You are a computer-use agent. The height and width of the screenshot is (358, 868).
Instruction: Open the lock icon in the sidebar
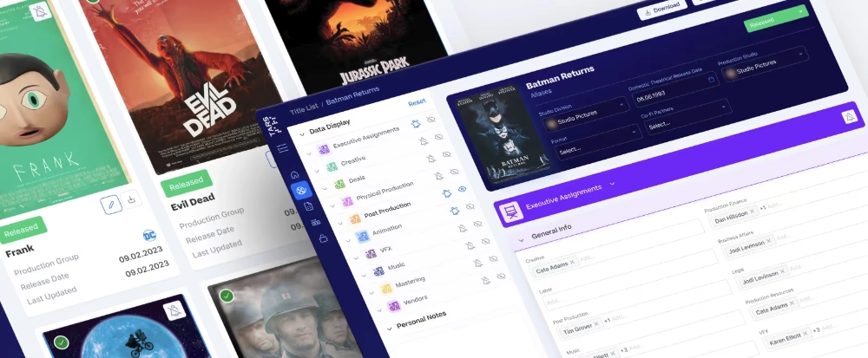point(323,238)
